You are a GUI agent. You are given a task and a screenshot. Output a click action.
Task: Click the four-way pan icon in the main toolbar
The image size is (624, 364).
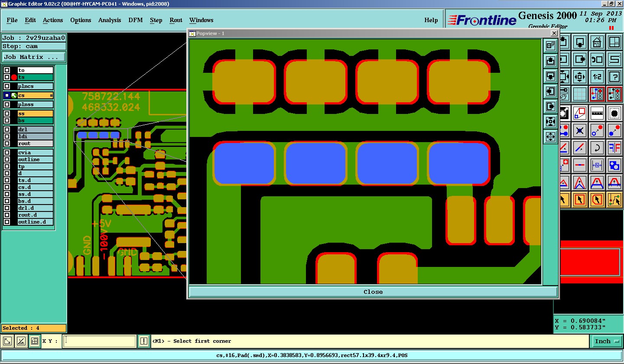point(580,77)
